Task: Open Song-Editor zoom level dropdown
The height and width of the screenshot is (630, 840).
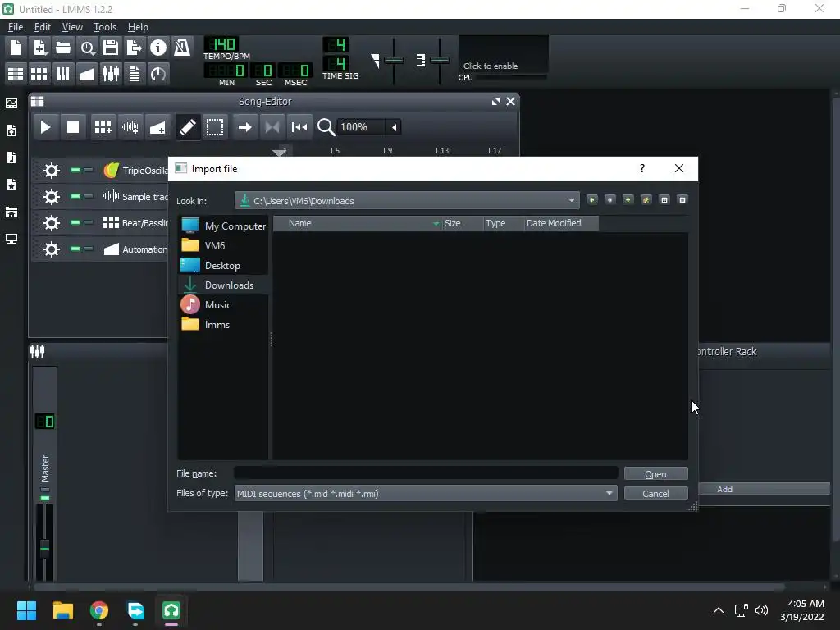Action: tap(395, 127)
